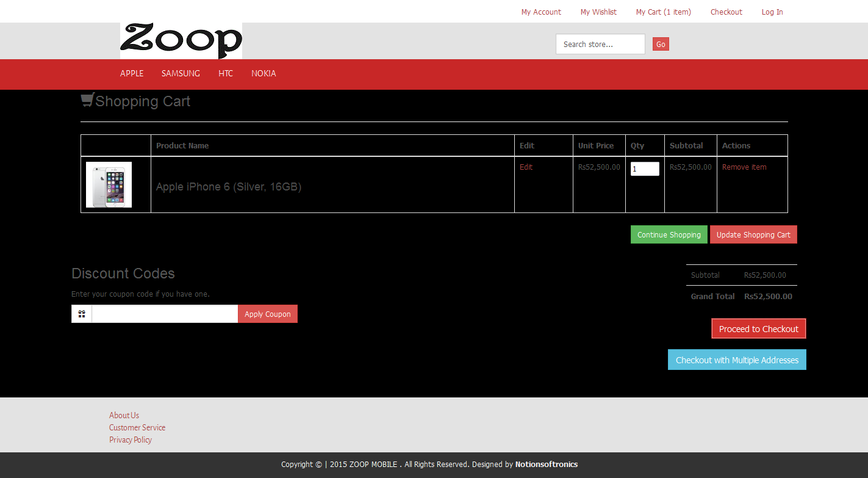Click the Grand Total amount
Screen dimensions: 868x478
[768, 296]
